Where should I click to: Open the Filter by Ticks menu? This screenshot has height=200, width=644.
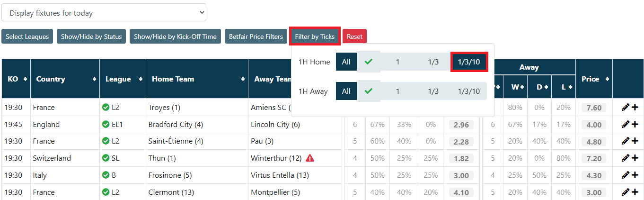pyautogui.click(x=315, y=36)
